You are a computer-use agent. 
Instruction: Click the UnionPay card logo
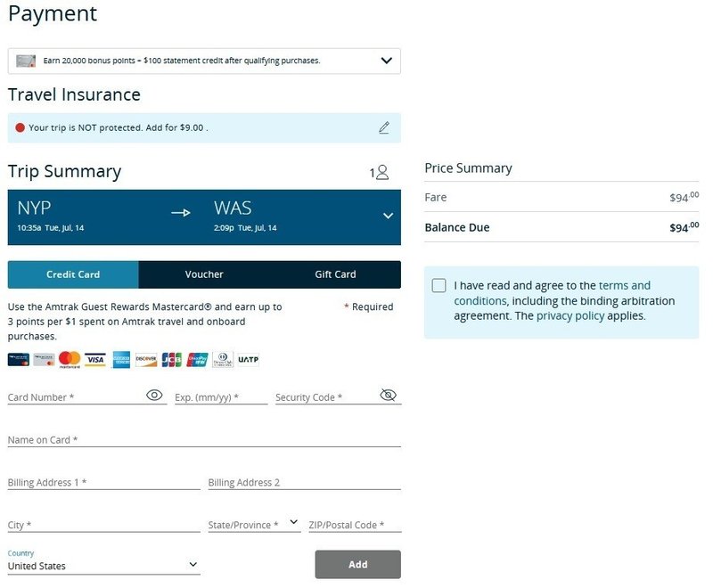pyautogui.click(x=198, y=360)
